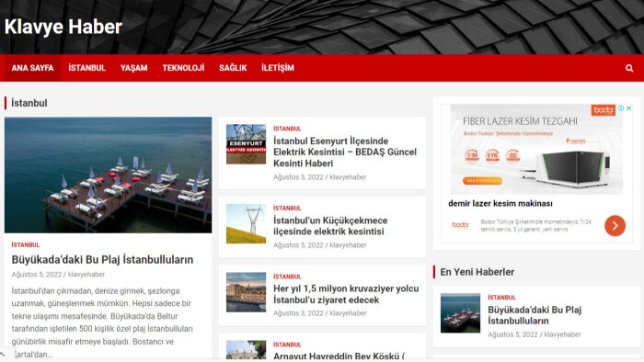Open the Esenyurt electricity cut thumbnail
This screenshot has width=644, height=362.
(246, 144)
